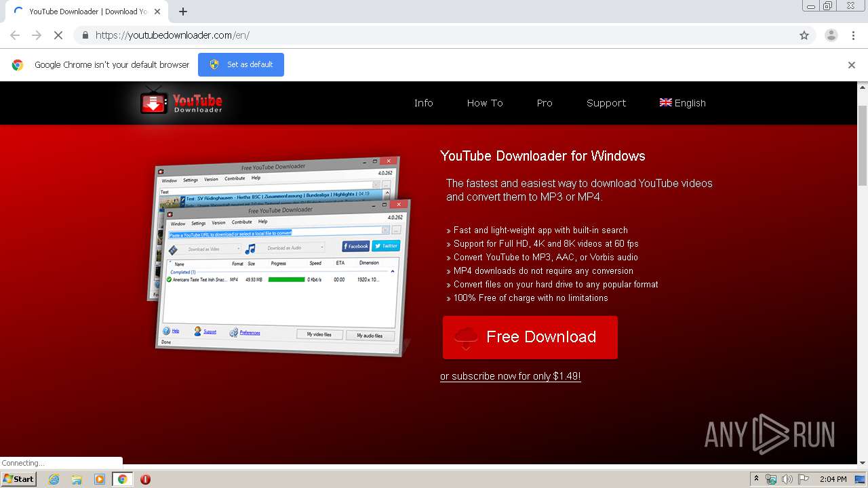The width and height of the screenshot is (868, 488).
Task: Stop loading the page
Action: [58, 35]
